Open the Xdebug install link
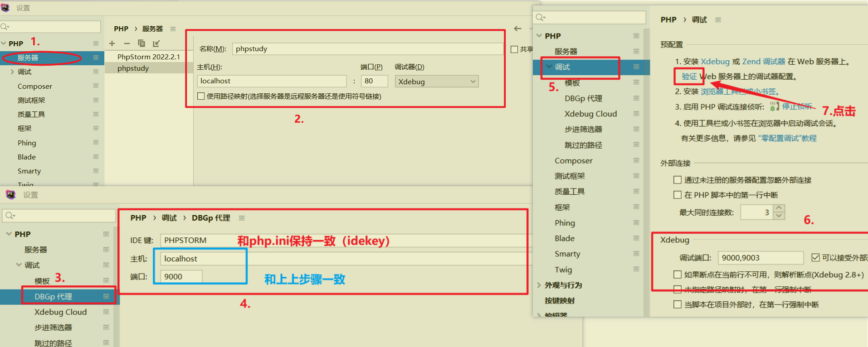This screenshot has height=347, width=868. 715,61
